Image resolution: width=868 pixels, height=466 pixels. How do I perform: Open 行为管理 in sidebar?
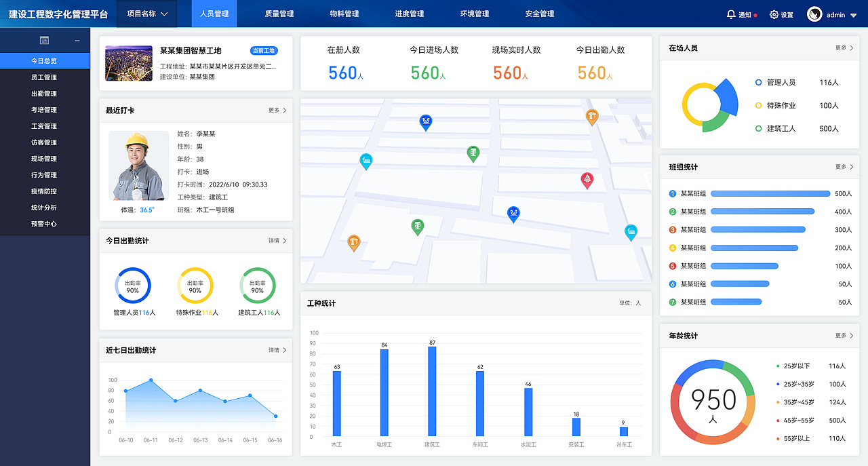pyautogui.click(x=45, y=175)
